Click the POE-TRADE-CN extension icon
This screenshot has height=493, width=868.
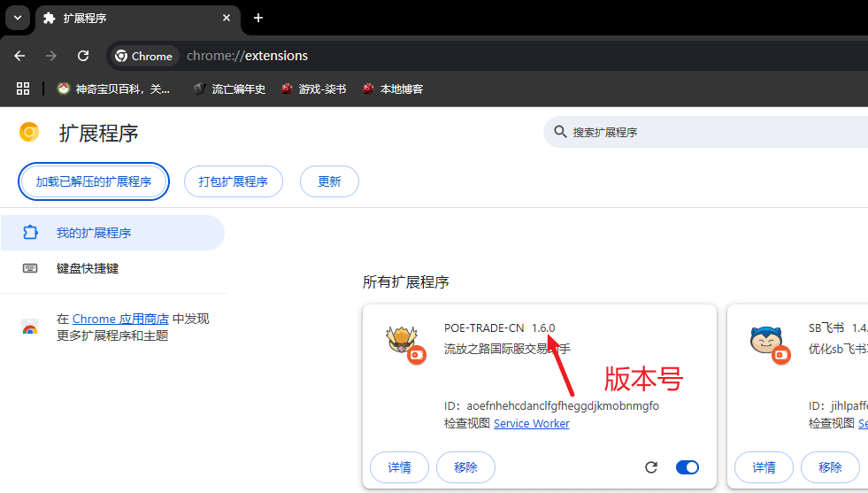click(x=403, y=339)
